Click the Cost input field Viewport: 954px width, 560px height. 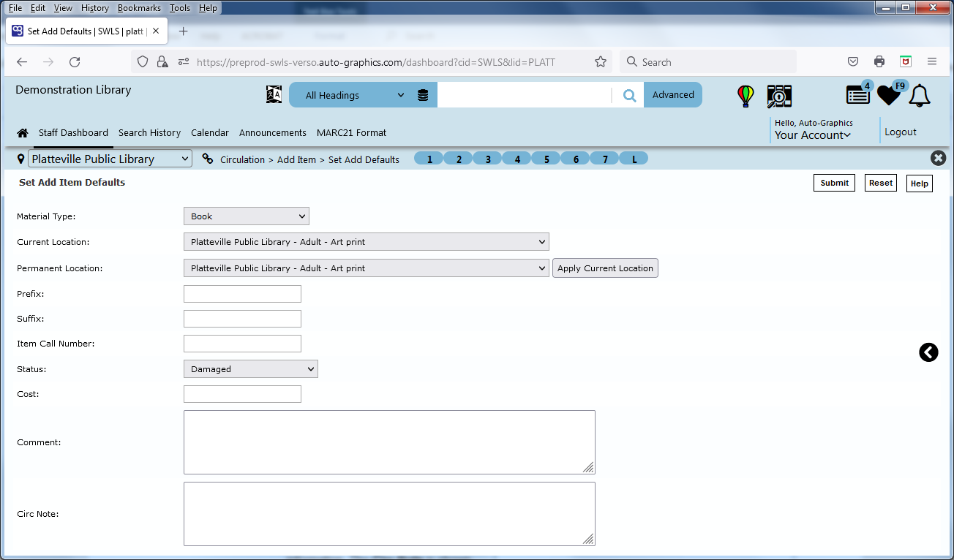tap(242, 394)
